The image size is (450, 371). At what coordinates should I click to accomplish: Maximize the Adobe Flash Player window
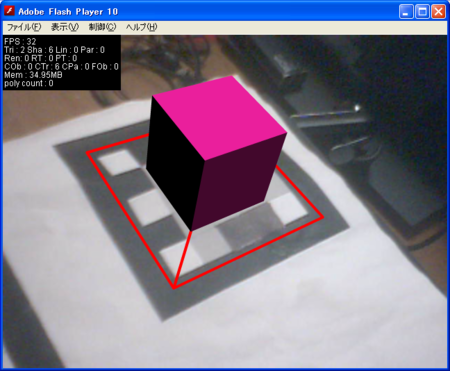pyautogui.click(x=422, y=12)
